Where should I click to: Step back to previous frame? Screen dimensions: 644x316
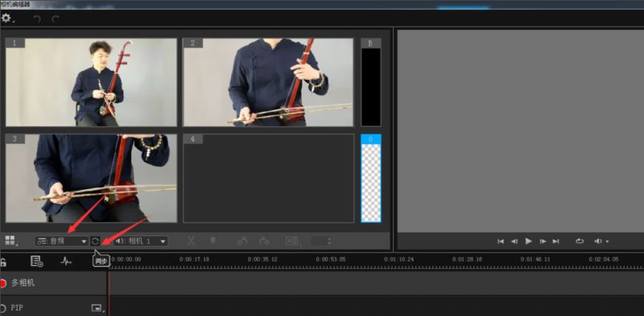coord(514,241)
